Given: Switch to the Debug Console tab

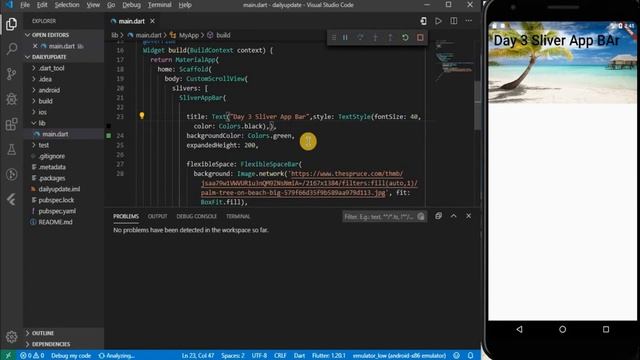Looking at the screenshot, I should point(196,216).
